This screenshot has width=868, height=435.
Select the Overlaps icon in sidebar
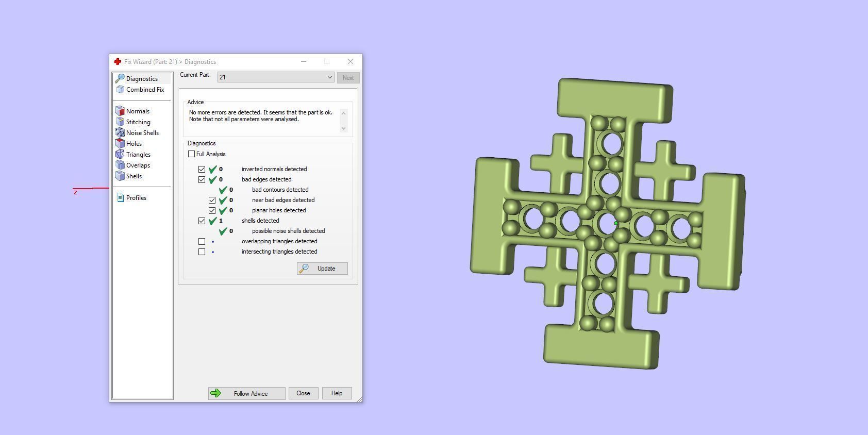[x=120, y=165]
